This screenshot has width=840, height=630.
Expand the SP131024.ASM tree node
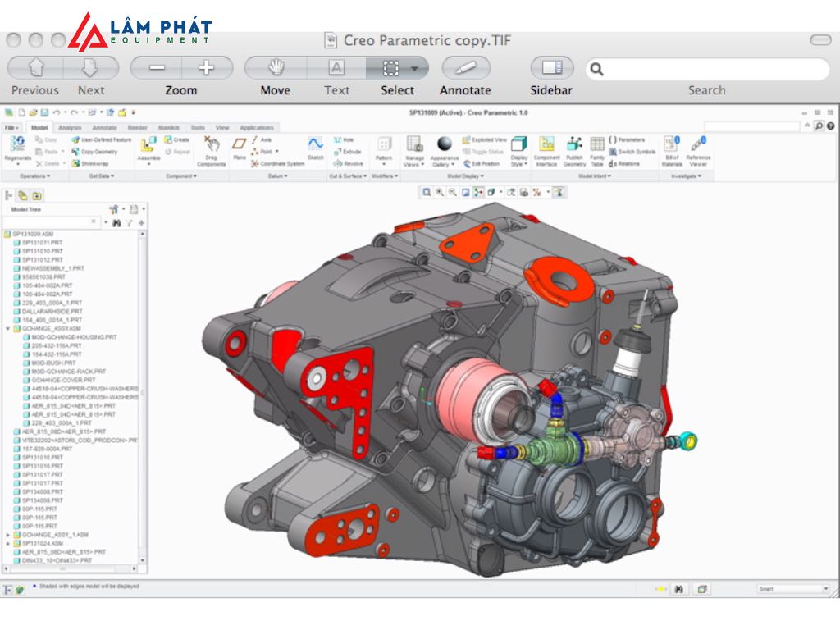click(x=8, y=543)
